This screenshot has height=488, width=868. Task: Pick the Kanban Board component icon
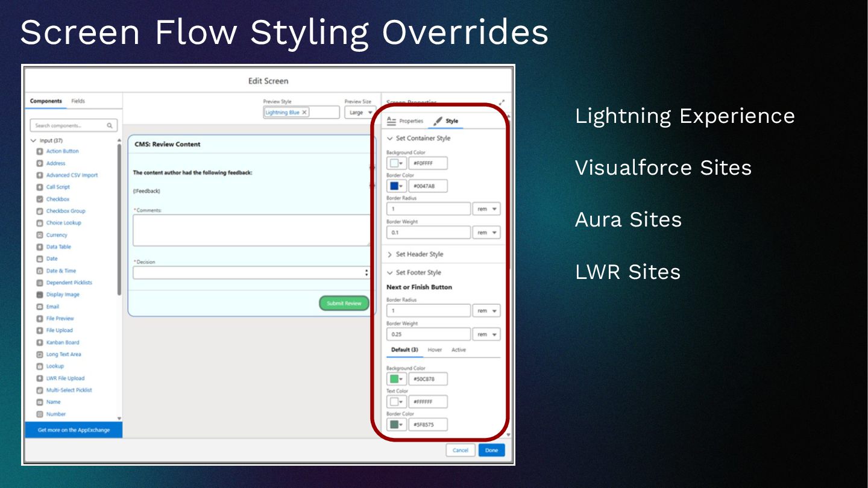pos(40,342)
